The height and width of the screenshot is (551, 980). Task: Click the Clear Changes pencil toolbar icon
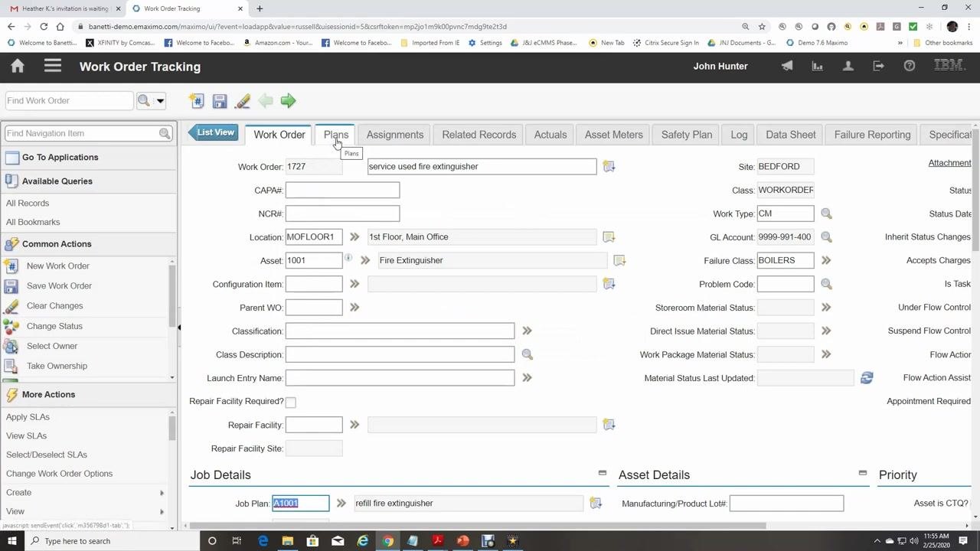click(243, 101)
